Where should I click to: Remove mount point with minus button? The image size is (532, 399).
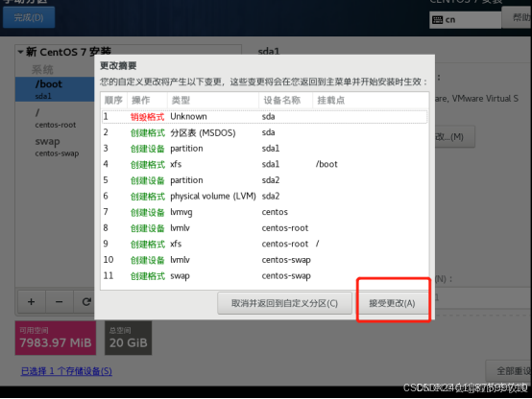pyautogui.click(x=59, y=302)
